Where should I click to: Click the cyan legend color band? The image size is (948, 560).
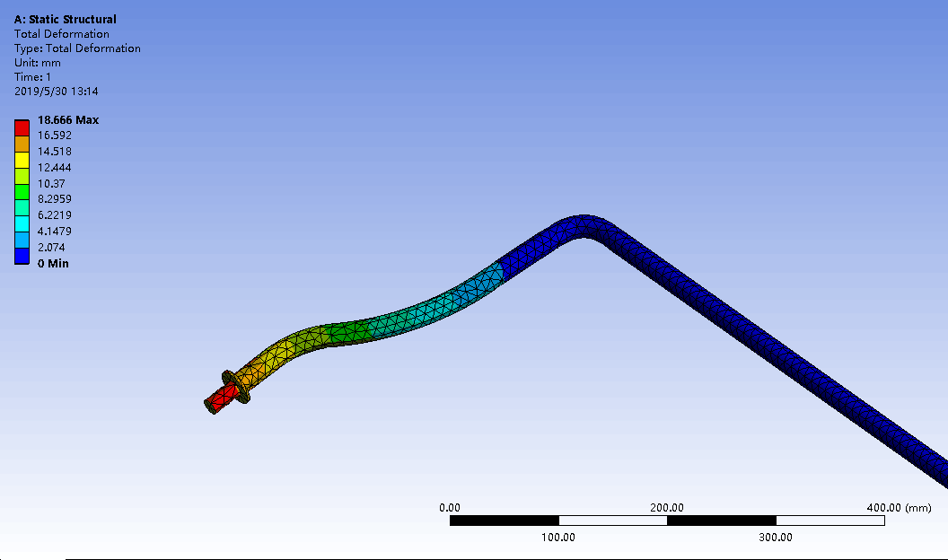pyautogui.click(x=22, y=223)
